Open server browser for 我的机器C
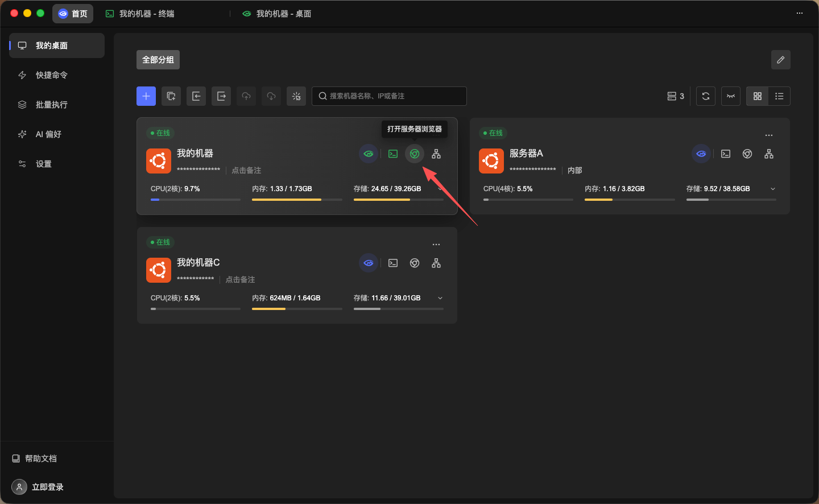 (415, 263)
